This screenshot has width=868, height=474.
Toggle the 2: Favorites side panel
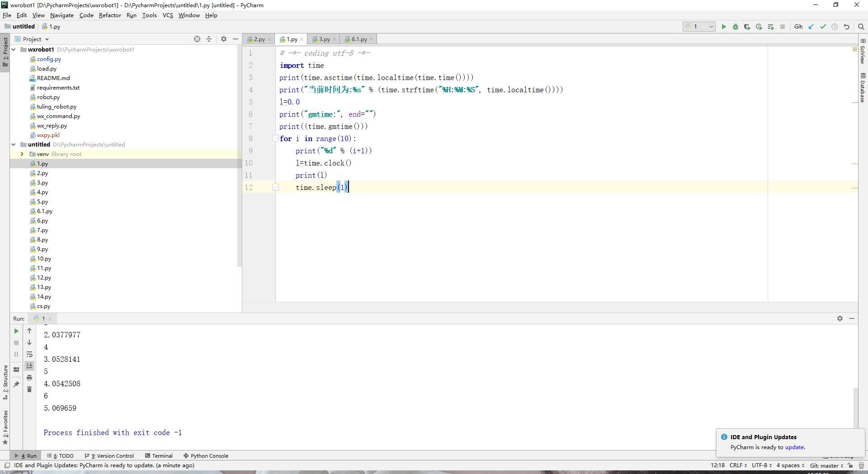(5, 427)
